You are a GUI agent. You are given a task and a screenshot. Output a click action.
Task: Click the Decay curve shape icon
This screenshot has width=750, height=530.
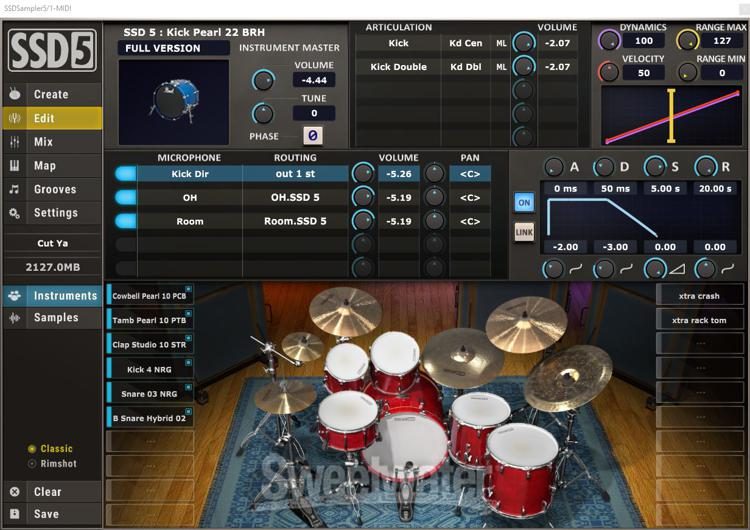point(627,269)
